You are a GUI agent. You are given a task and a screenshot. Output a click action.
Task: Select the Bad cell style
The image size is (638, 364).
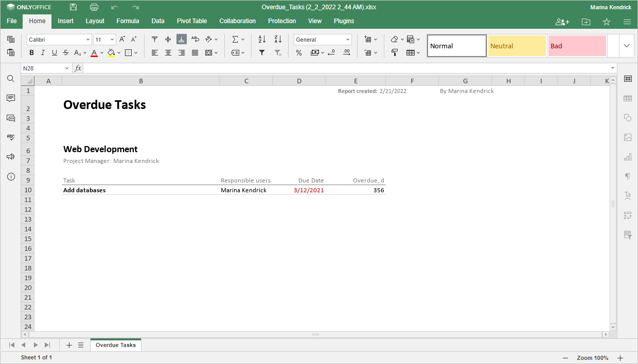pyautogui.click(x=577, y=46)
